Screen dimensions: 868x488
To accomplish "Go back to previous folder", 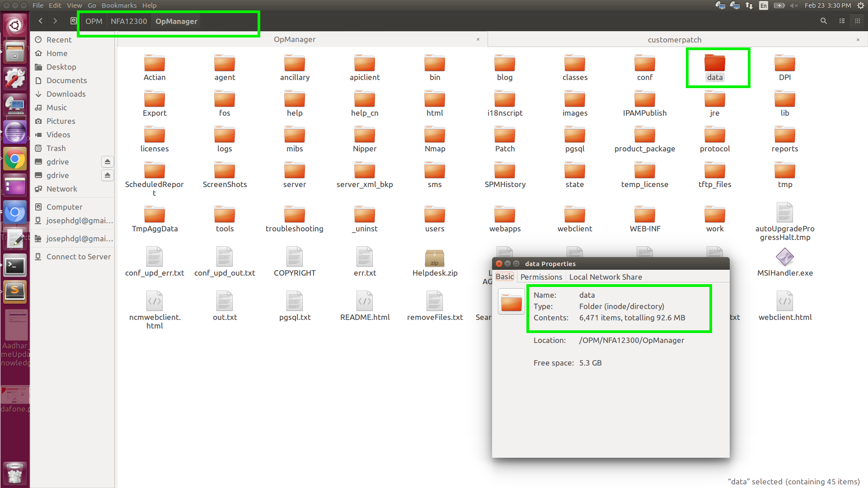I will coord(41,21).
